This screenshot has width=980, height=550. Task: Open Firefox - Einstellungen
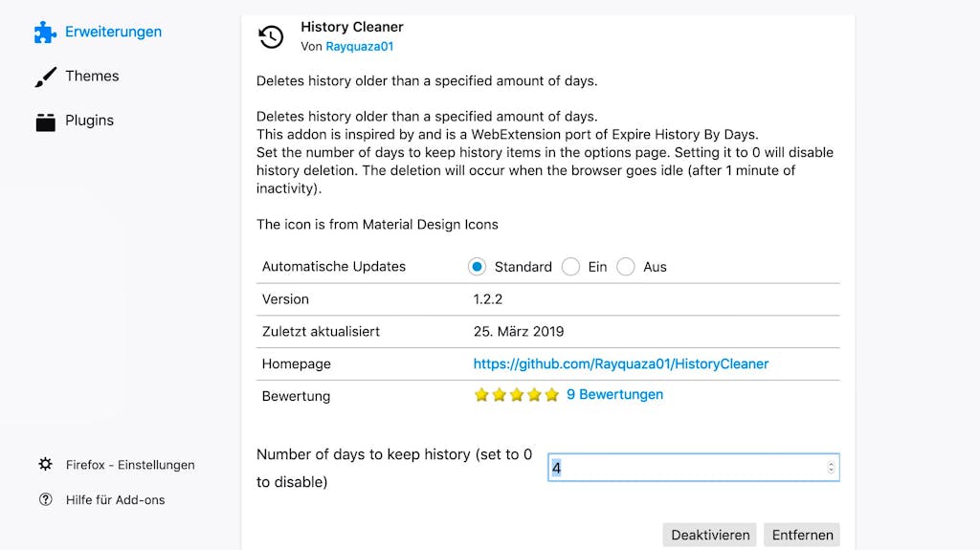[x=130, y=465]
